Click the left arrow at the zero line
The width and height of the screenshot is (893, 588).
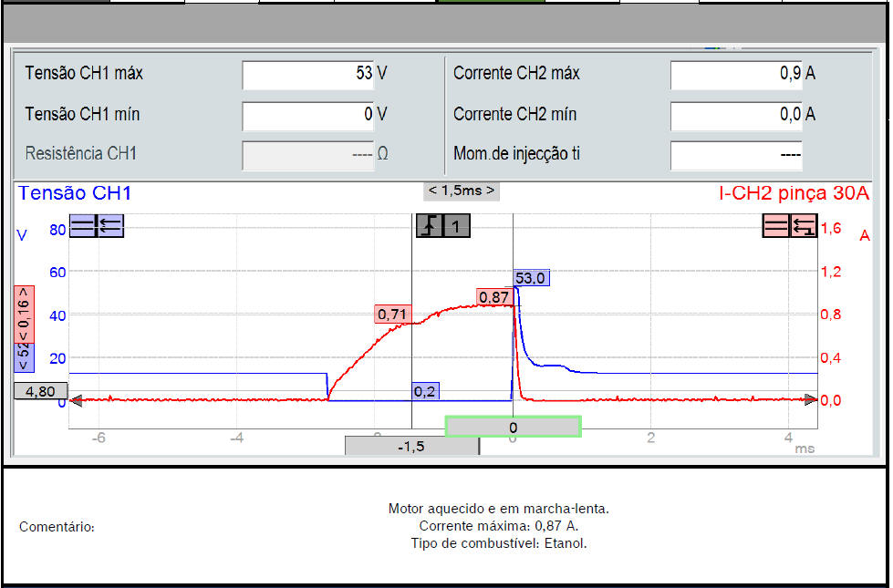[x=76, y=399]
